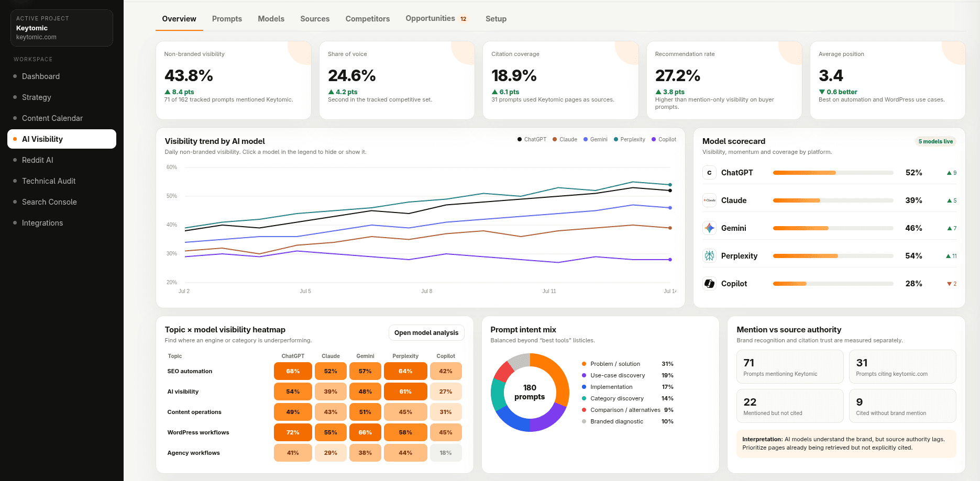Screen dimensions: 980x481
Task: Click ChatGPT visibility progress bar
Action: [833, 173]
